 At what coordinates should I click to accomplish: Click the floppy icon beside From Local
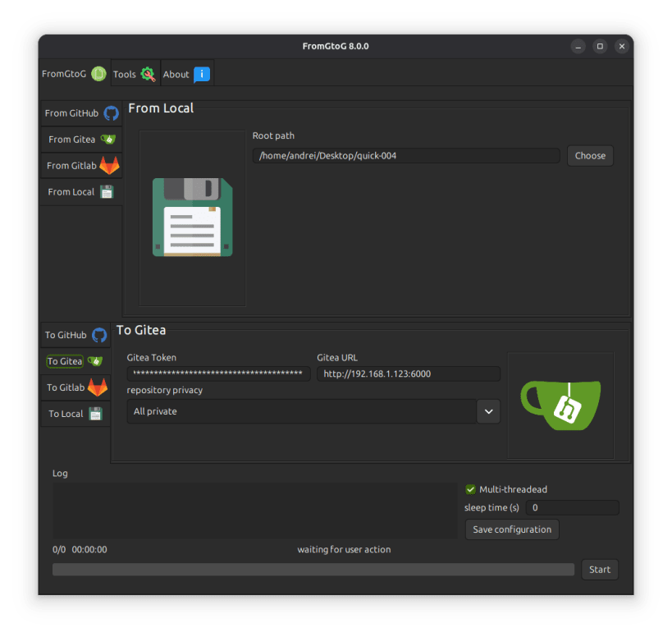[107, 191]
